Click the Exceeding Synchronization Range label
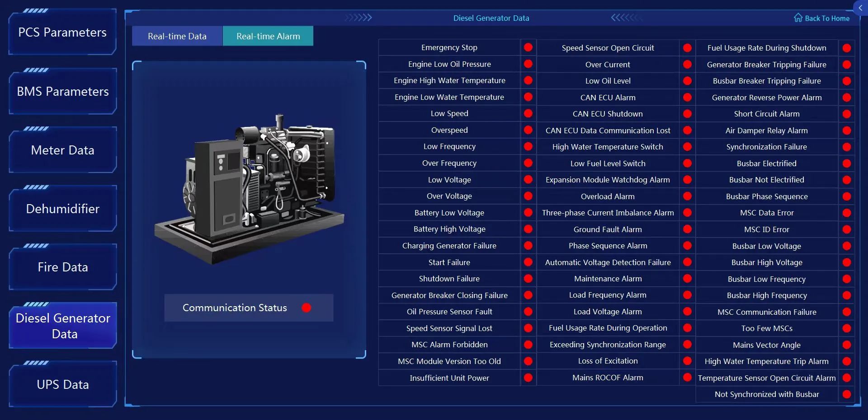The width and height of the screenshot is (868, 420). [608, 345]
